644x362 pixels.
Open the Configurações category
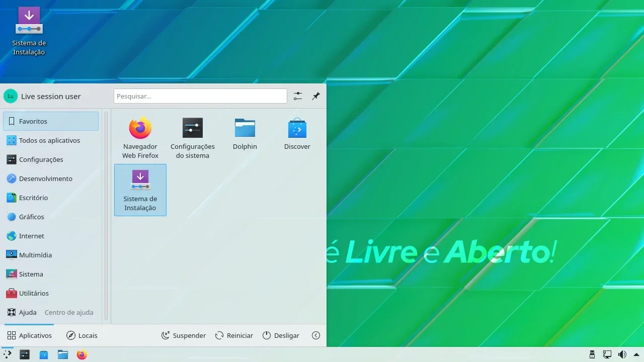click(51, 159)
